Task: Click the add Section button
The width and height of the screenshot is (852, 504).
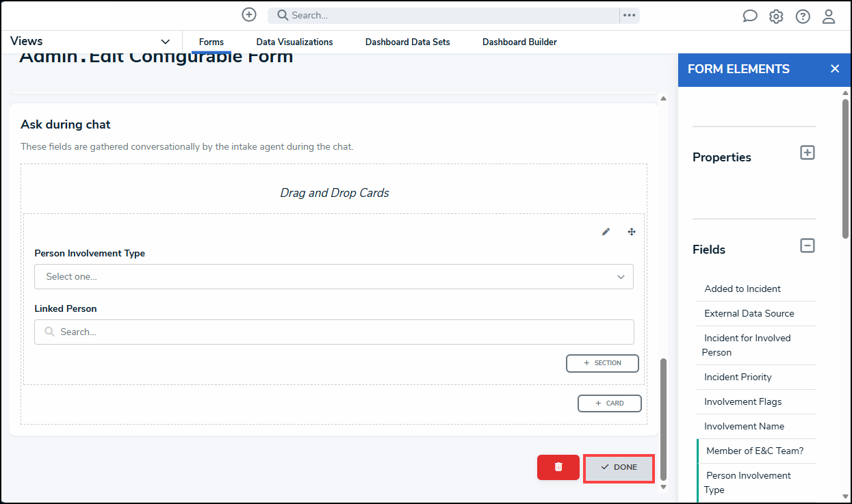Action: pos(602,363)
